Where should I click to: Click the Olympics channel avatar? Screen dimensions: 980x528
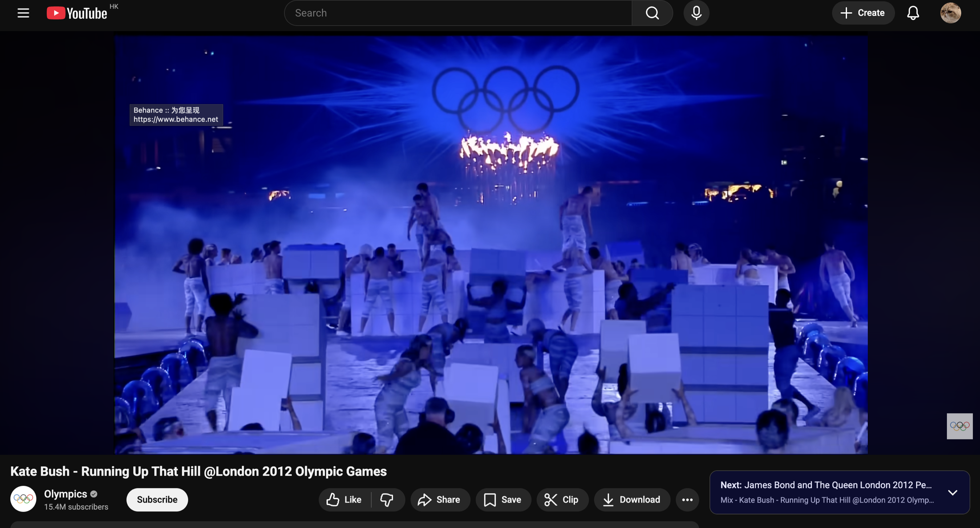click(23, 498)
